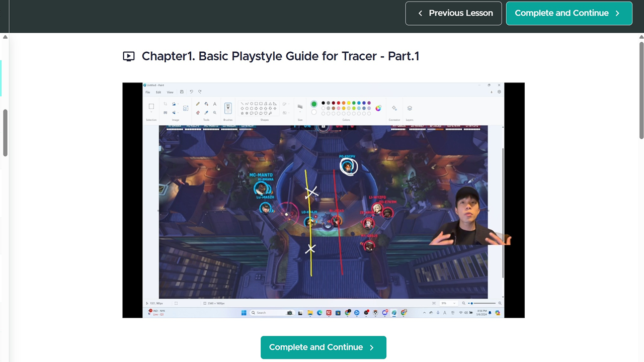The image size is (644, 362).
Task: Open the Edit menu in Paint
Action: tap(158, 93)
